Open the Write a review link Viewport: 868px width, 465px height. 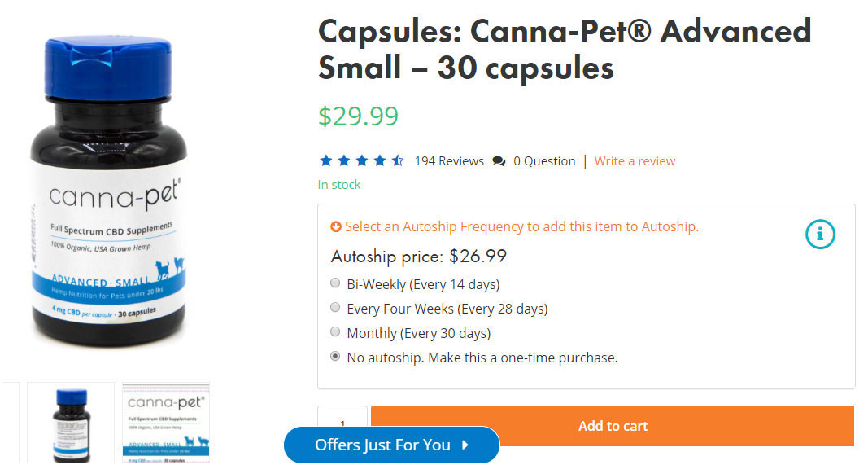coord(635,161)
